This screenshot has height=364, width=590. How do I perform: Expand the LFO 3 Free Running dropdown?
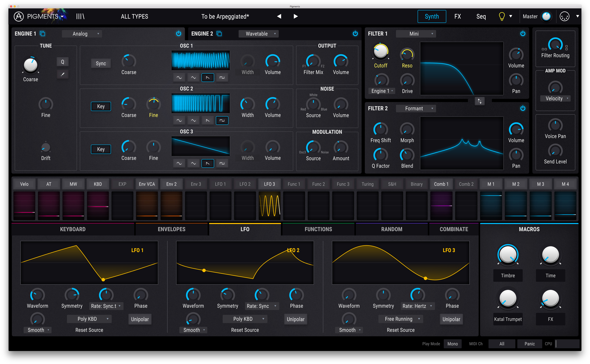coord(401,319)
